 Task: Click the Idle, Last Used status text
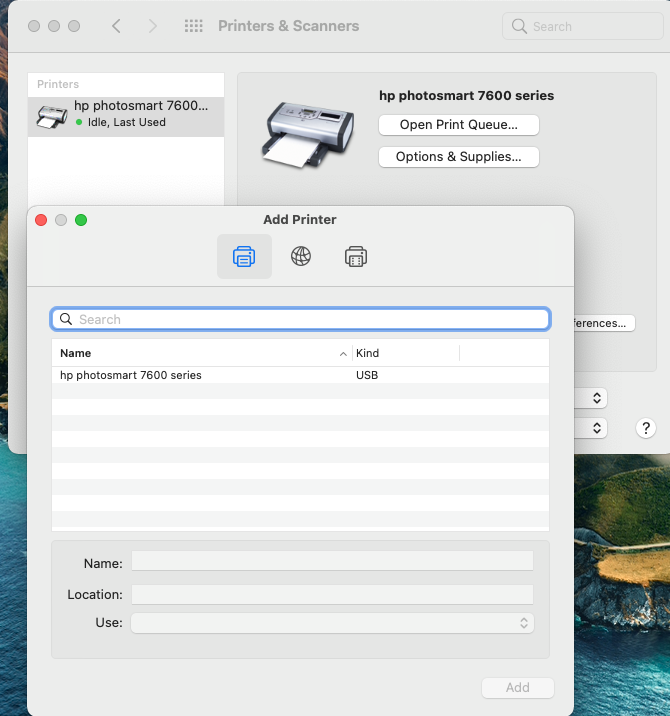coord(127,122)
